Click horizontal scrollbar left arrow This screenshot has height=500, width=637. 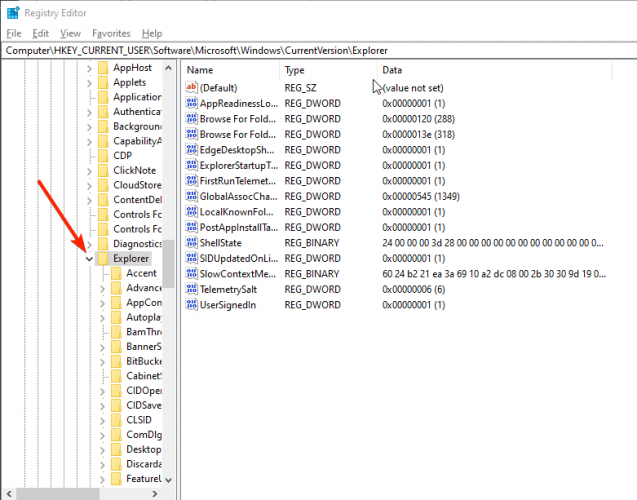[9, 494]
